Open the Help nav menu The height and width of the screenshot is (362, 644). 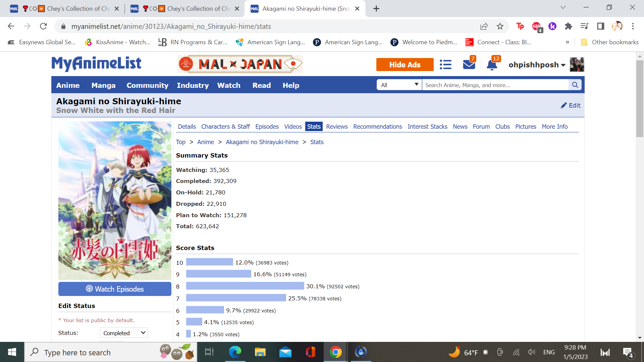point(291,85)
